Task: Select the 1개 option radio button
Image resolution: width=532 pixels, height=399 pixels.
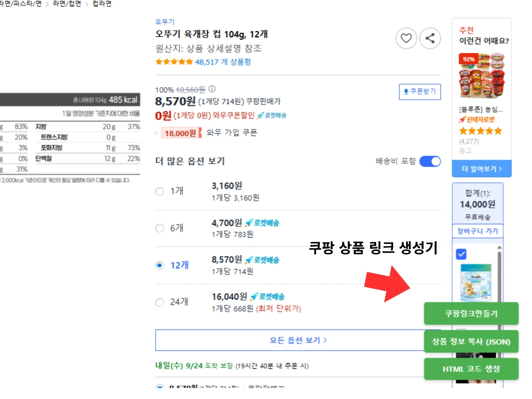Action: [x=160, y=192]
